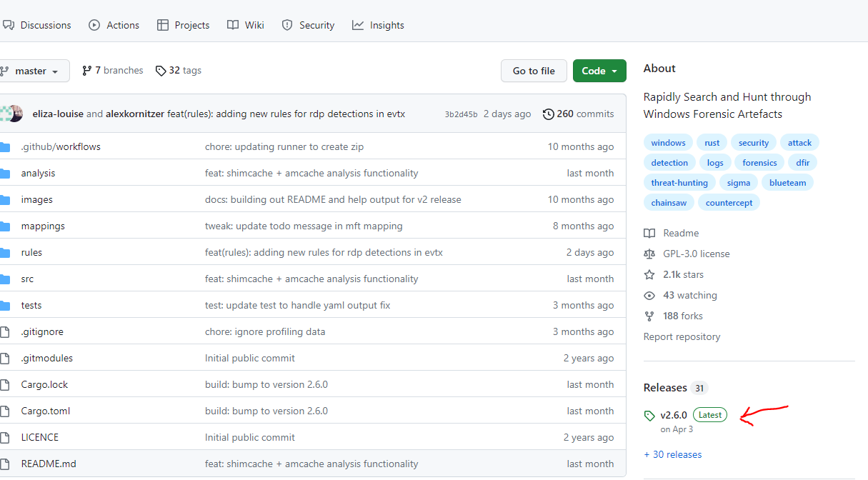Open the analysis folder
This screenshot has height=480, width=868.
[38, 173]
